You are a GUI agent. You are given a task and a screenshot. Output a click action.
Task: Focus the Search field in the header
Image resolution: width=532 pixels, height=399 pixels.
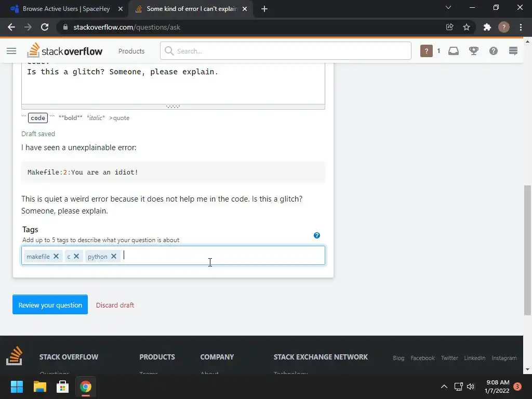pyautogui.click(x=285, y=51)
